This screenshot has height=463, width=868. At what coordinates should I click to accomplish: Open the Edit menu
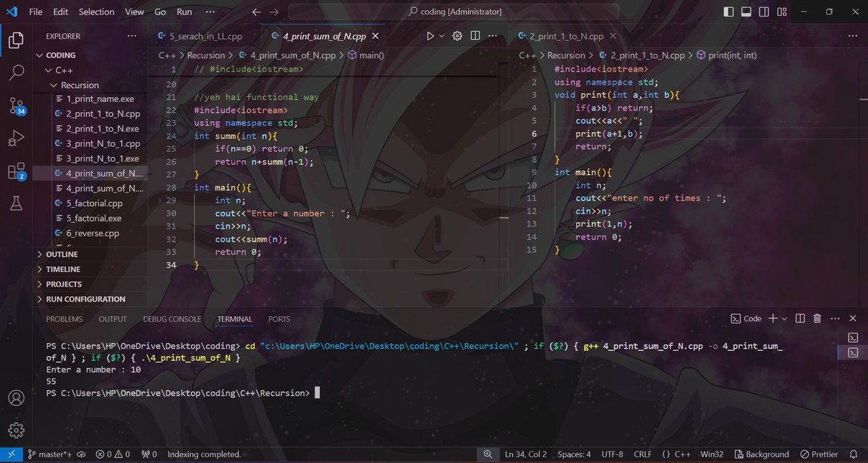point(61,12)
